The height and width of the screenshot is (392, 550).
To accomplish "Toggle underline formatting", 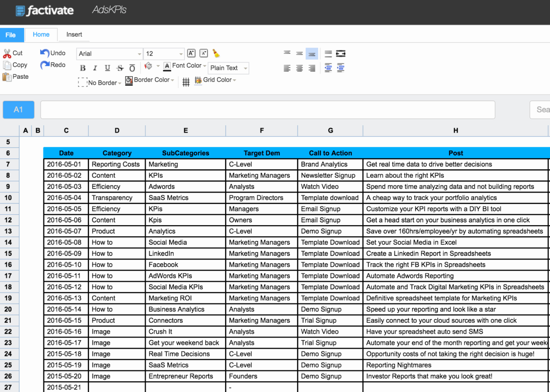I will click(107, 68).
